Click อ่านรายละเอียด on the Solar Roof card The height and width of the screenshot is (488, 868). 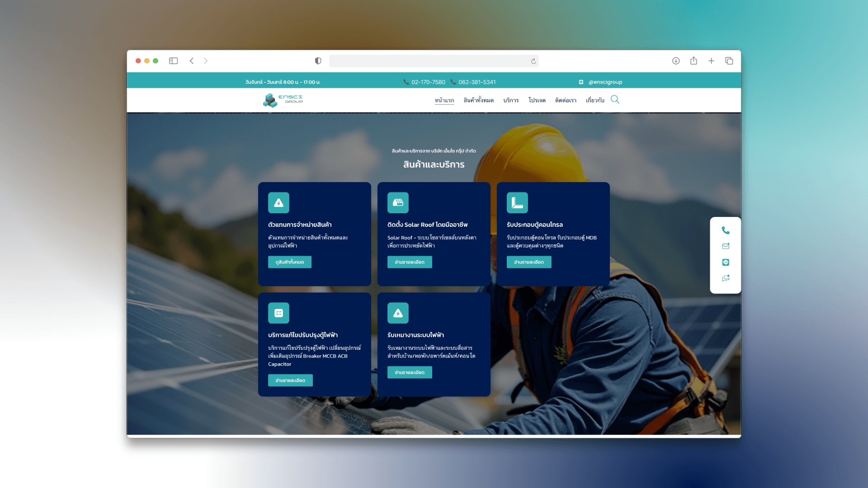[x=410, y=262]
